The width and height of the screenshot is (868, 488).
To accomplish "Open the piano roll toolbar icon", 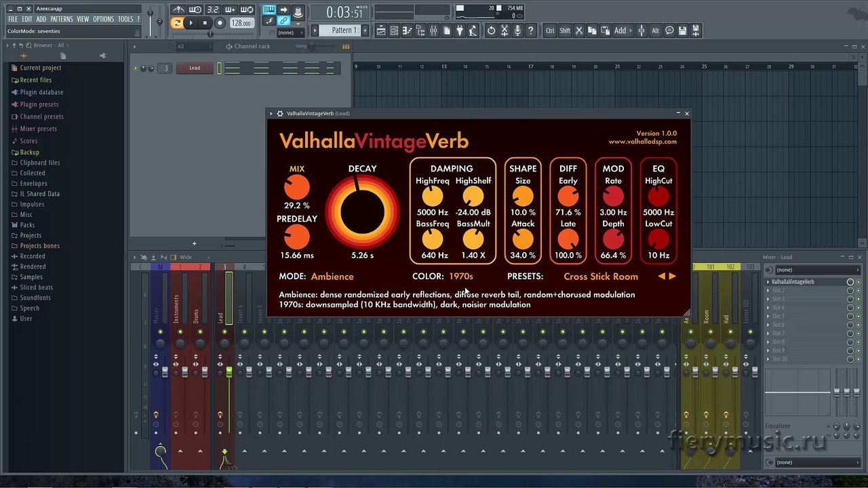I will click(x=407, y=30).
